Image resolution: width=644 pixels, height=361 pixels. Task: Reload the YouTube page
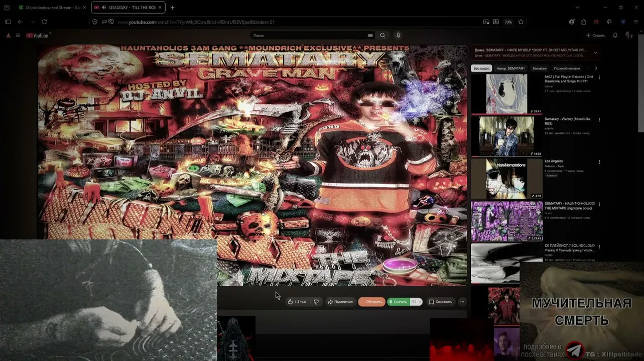(x=44, y=22)
